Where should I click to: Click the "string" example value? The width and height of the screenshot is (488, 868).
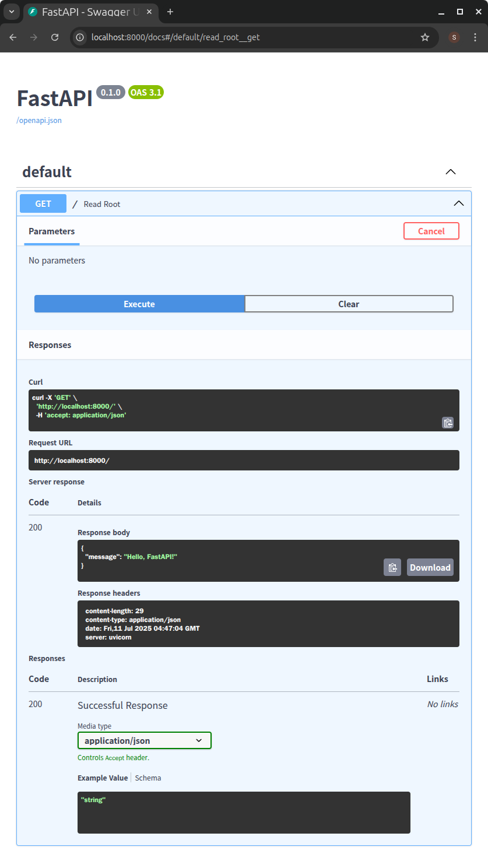[93, 800]
